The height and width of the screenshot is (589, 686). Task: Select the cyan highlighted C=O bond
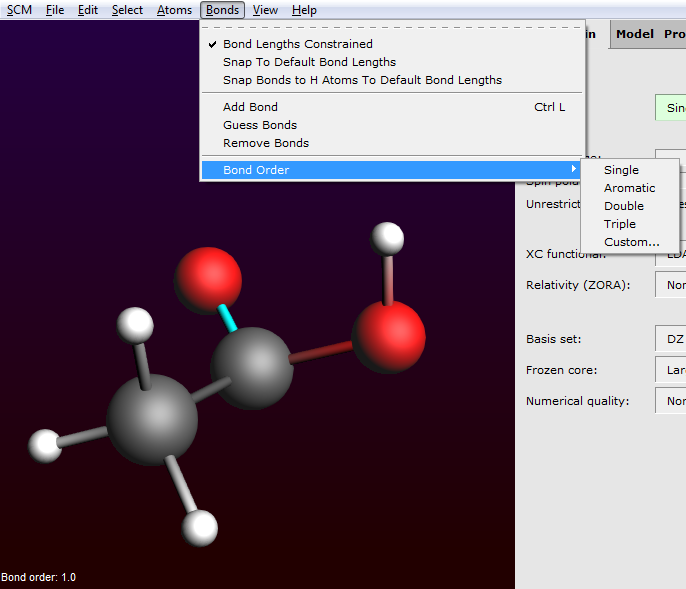click(x=227, y=318)
